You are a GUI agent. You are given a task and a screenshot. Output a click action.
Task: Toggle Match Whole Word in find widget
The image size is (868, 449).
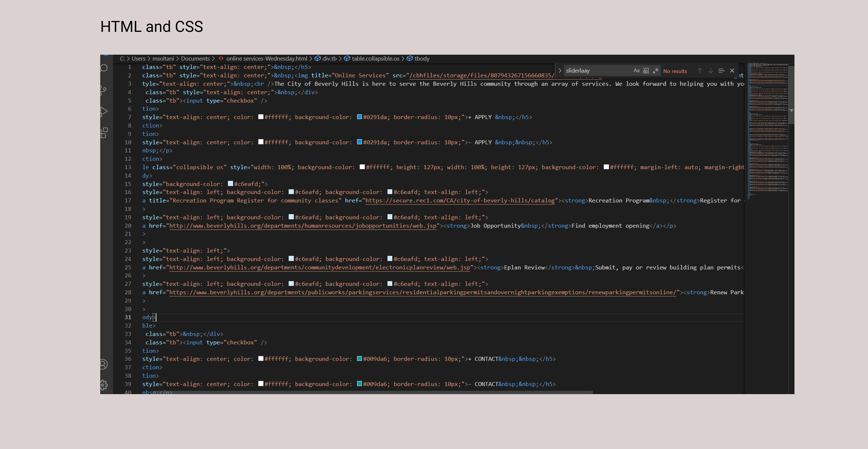click(x=646, y=71)
